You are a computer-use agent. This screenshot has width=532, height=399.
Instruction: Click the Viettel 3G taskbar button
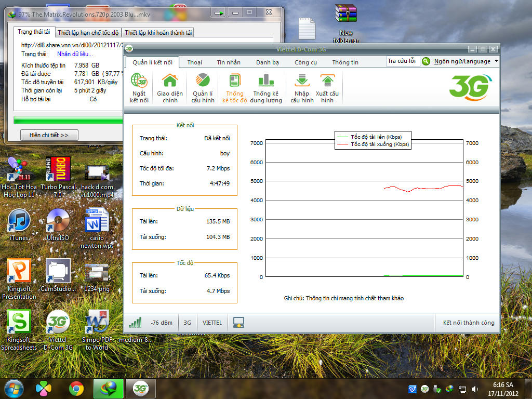click(141, 389)
